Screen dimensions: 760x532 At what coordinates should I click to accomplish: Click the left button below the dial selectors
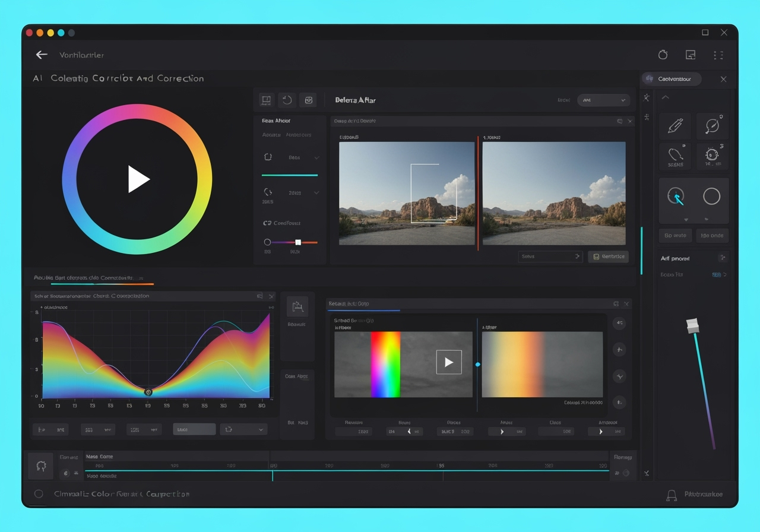[675, 236]
